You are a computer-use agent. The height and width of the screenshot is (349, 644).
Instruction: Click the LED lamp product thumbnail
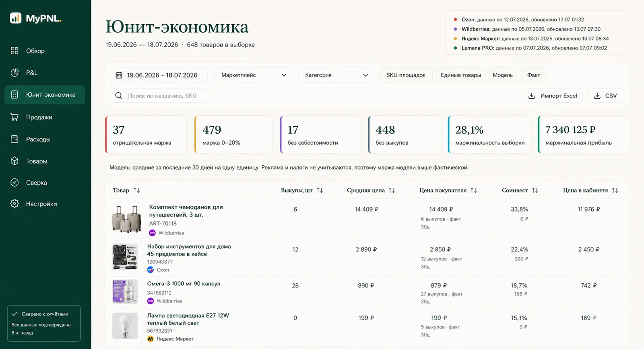pos(125,326)
